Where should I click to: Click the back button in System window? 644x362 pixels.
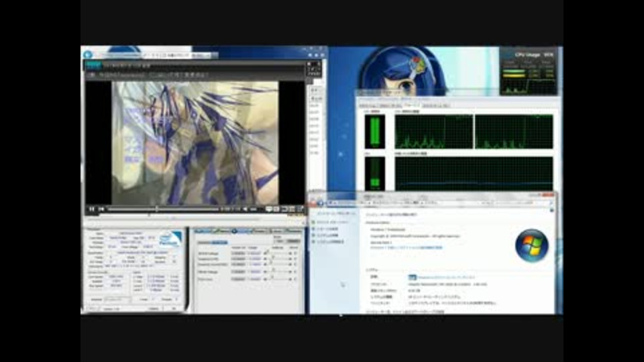[313, 202]
